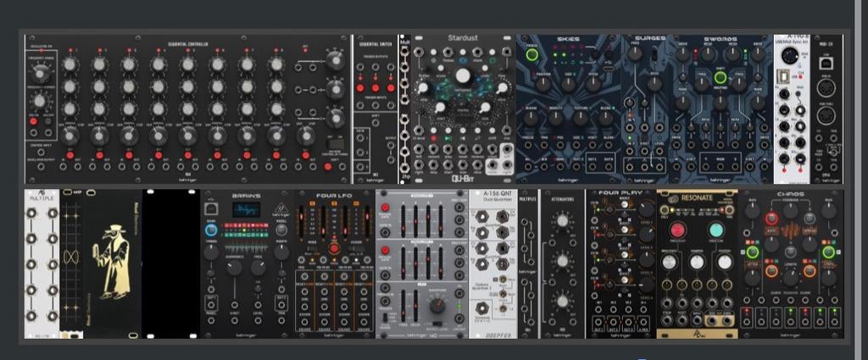The image size is (868, 360).
Task: Click the first fader of the top envelope on 140
Action: (403, 219)
